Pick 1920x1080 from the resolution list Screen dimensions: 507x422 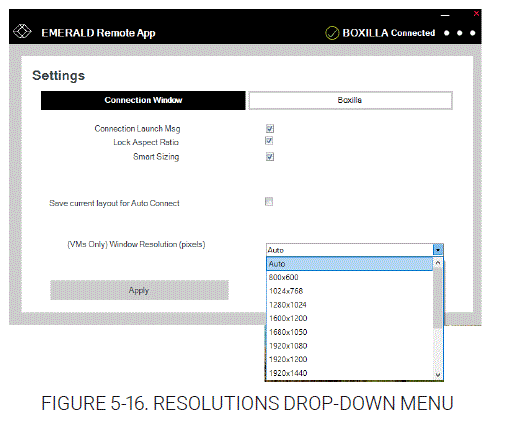(349, 346)
